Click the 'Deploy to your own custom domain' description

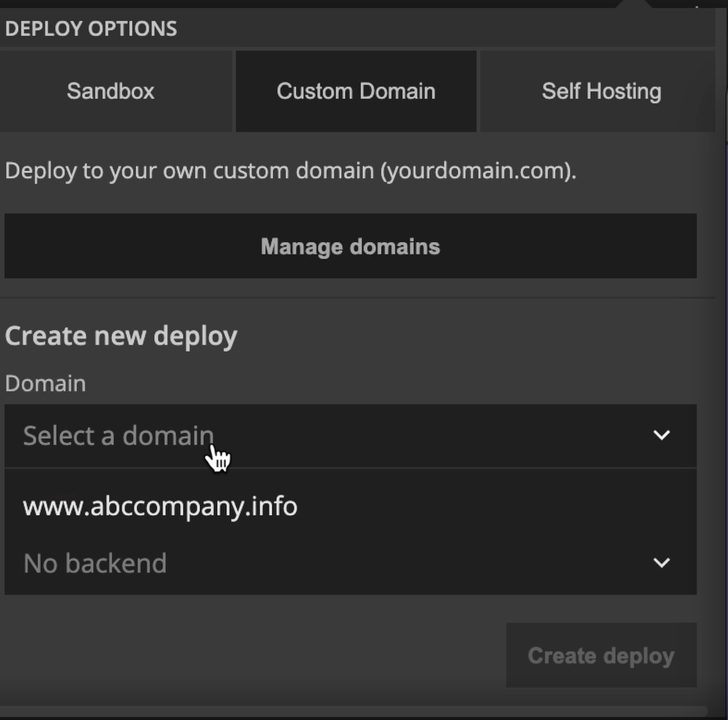[188, 171]
